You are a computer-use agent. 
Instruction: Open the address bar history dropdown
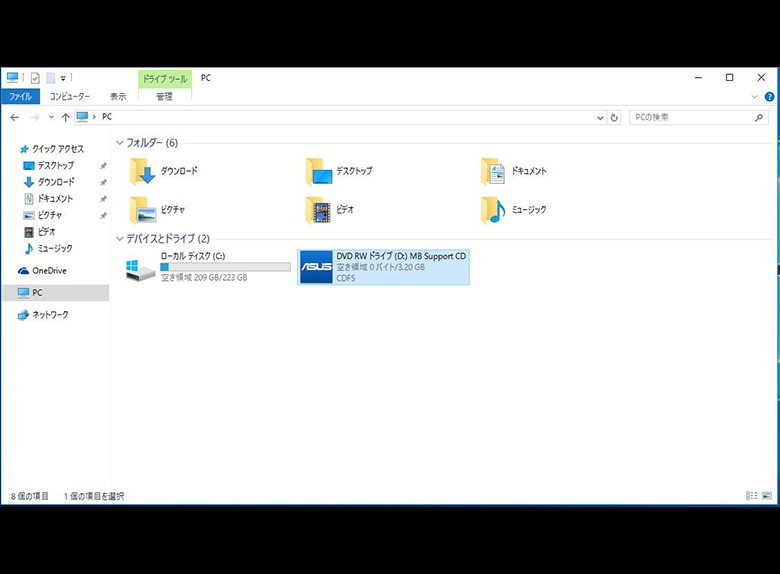pos(600,117)
